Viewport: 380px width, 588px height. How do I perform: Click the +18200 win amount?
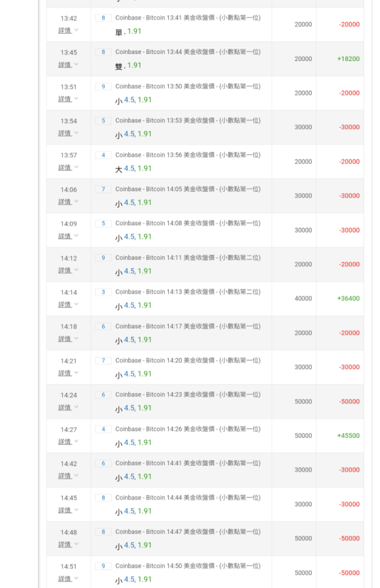point(348,59)
